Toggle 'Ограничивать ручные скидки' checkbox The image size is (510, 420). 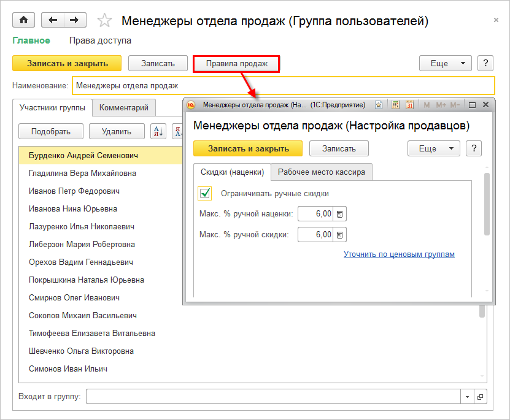205,193
